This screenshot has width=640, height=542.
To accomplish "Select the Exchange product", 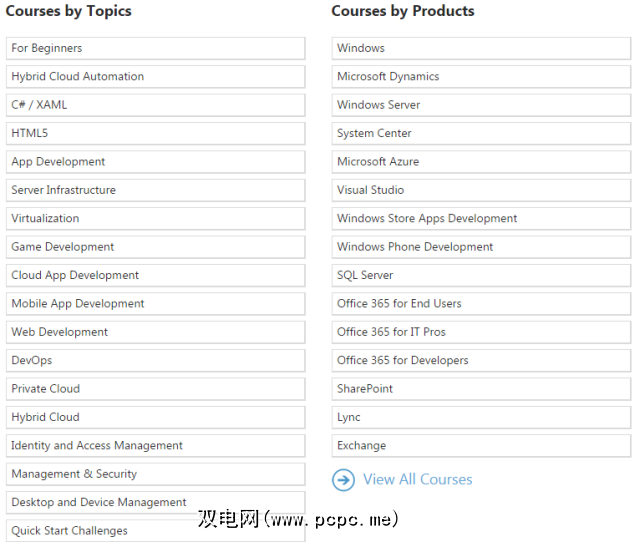I will pos(481,446).
